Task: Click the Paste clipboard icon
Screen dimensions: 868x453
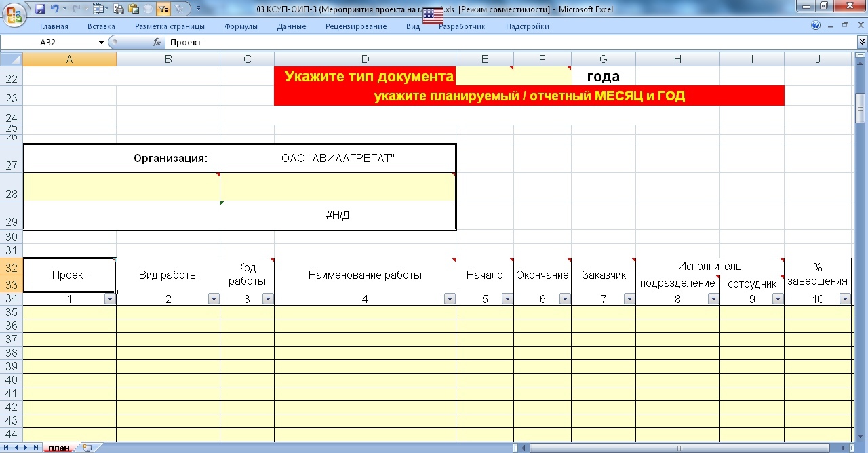Action: [x=134, y=9]
